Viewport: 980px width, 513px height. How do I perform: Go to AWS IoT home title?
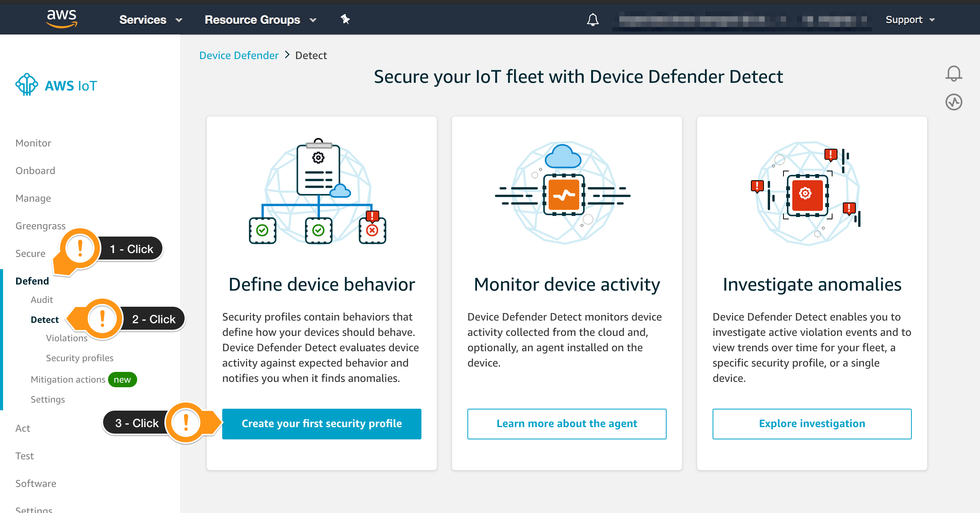click(x=71, y=85)
